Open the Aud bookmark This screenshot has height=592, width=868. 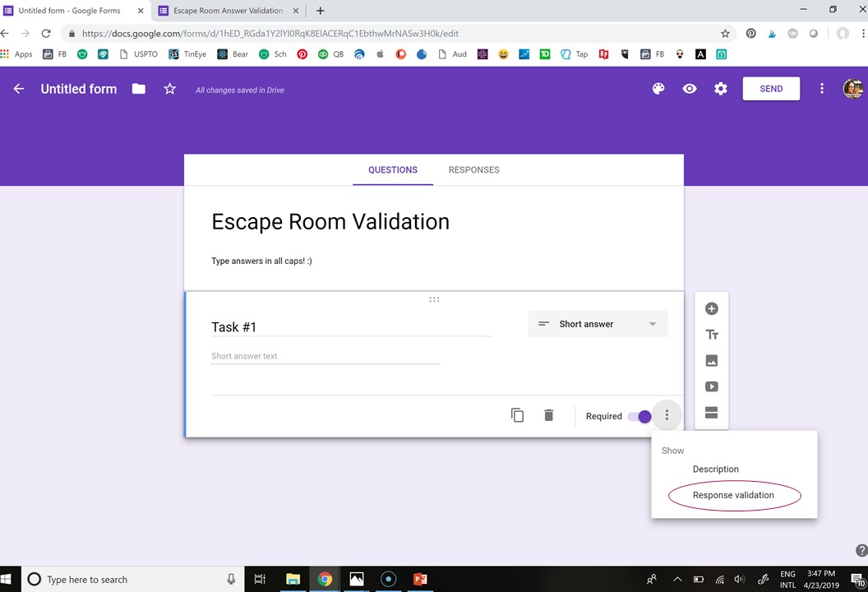(452, 53)
